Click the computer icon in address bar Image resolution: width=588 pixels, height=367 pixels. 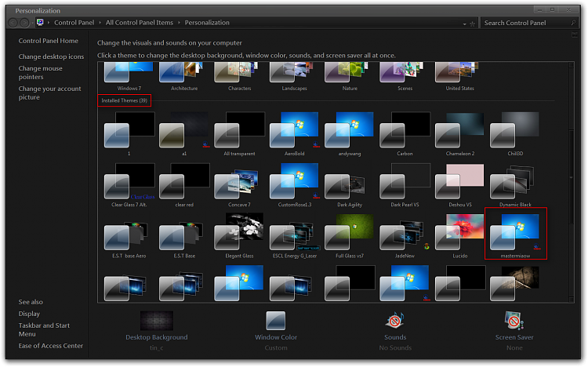(40, 23)
